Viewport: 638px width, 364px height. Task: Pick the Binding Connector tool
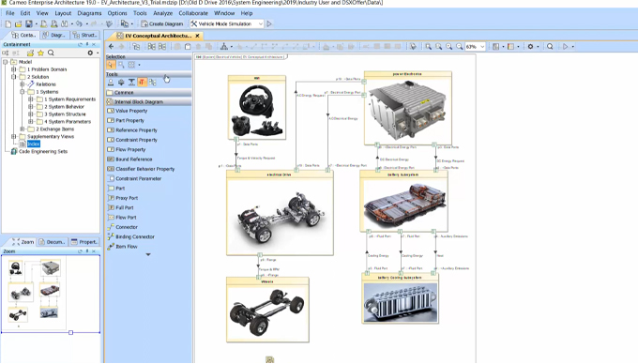pyautogui.click(x=130, y=236)
